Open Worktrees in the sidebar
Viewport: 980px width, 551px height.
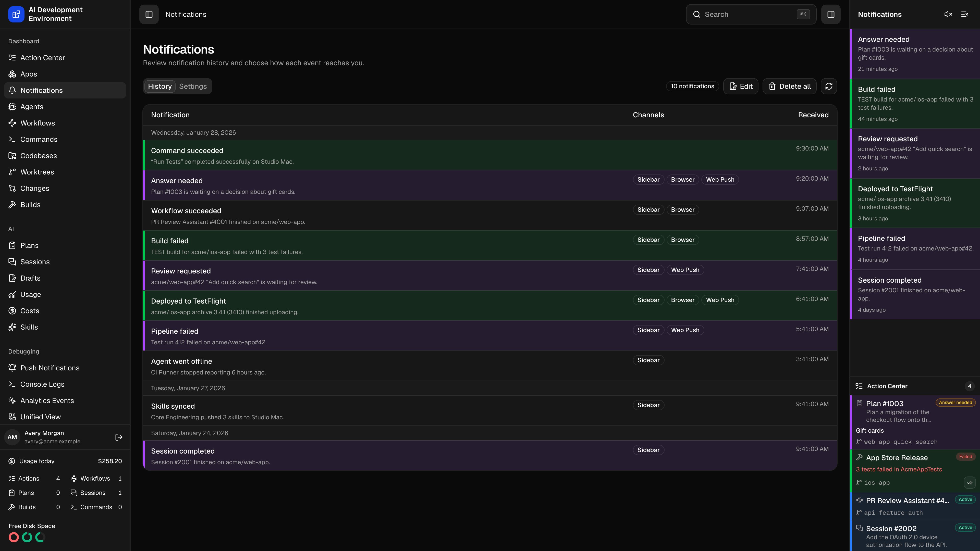(x=65, y=172)
